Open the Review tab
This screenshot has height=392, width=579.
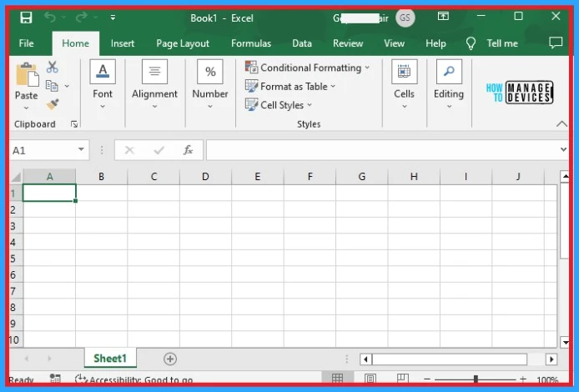(348, 43)
